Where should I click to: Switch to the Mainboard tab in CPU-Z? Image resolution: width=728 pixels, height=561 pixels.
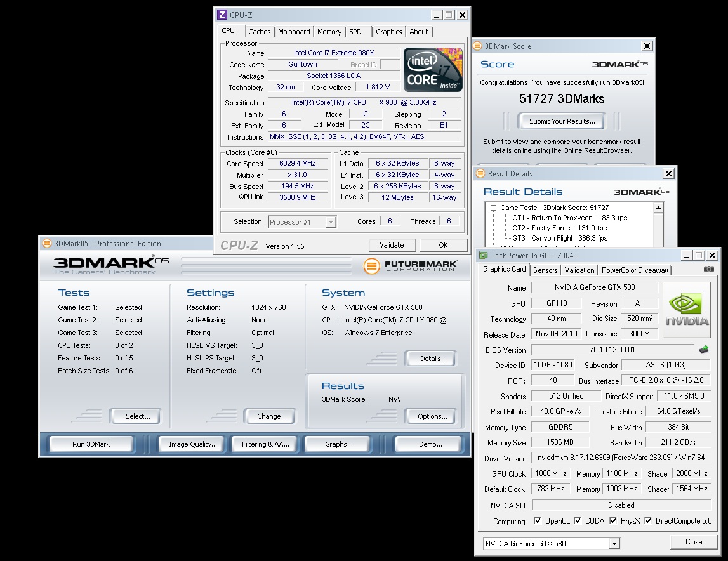pos(294,32)
